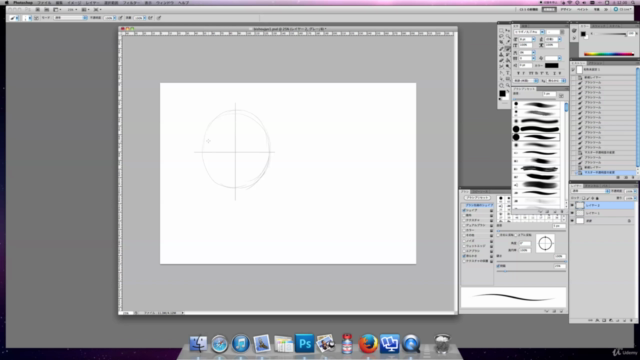Open the layer blend mode dropdown
640x360 pixels.
591,191
